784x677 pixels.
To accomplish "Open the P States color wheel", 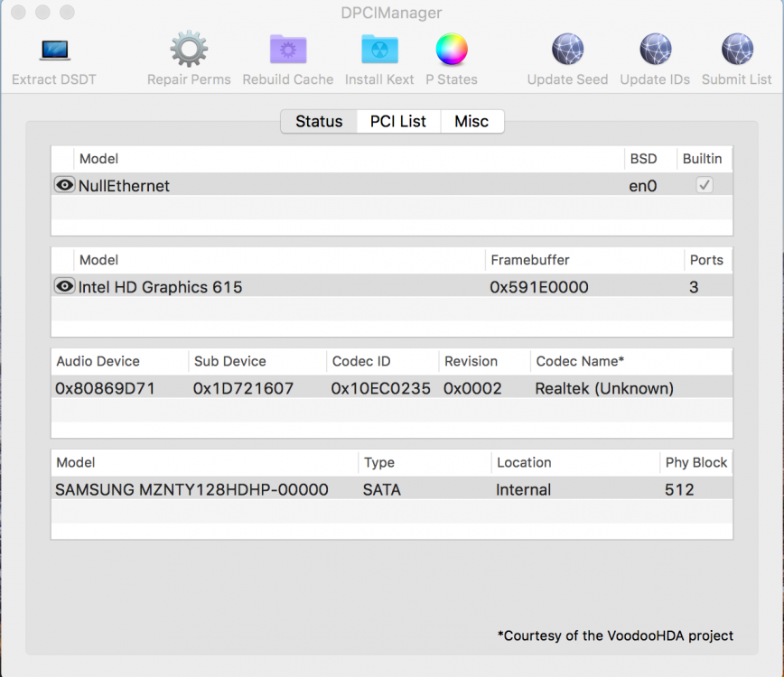I will pyautogui.click(x=452, y=49).
